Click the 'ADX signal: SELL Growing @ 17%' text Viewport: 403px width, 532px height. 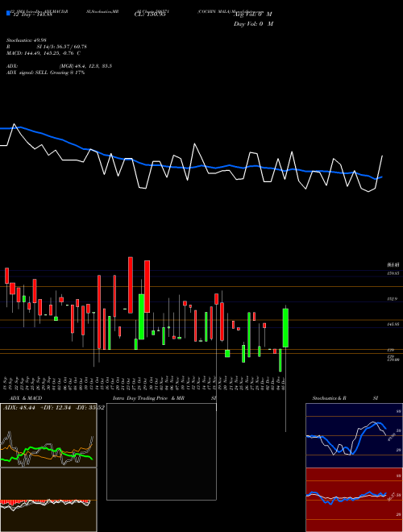(x=45, y=73)
